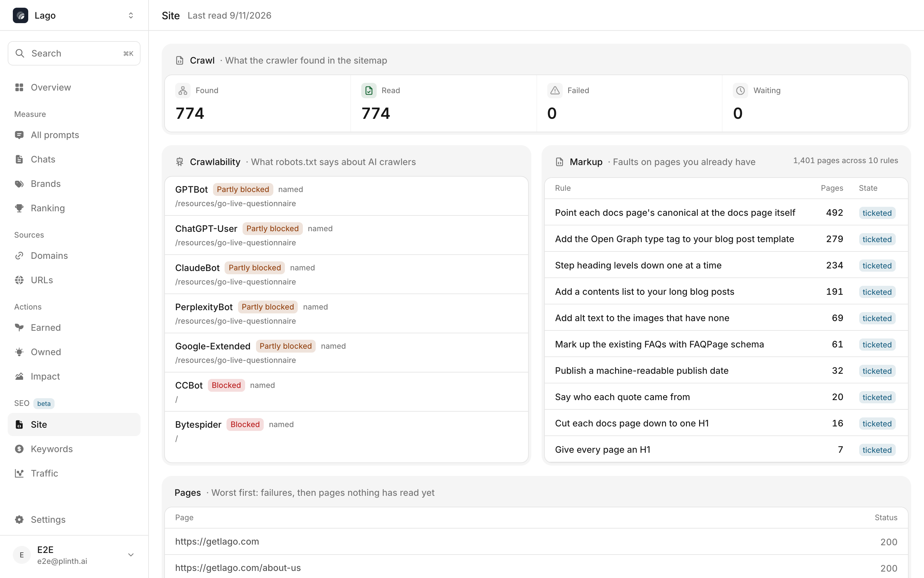Screen dimensions: 924x578
Task: Click the Markup section file icon
Action: coord(559,162)
